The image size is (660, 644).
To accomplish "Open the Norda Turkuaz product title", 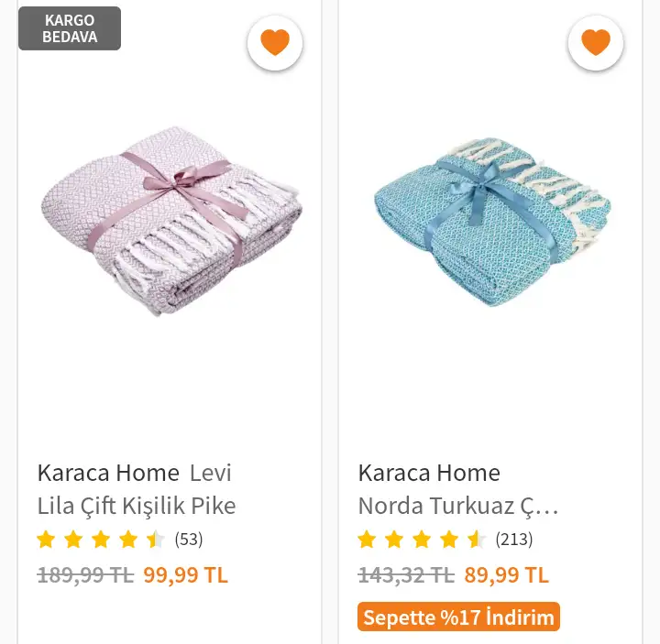I will [457, 506].
